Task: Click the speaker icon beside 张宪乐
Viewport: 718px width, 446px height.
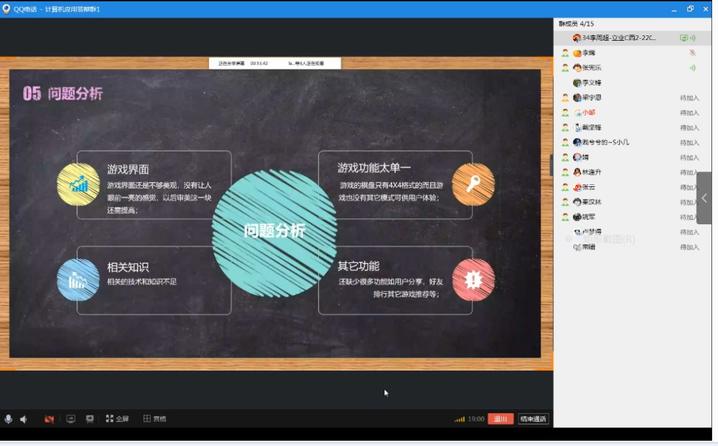Action: point(692,68)
